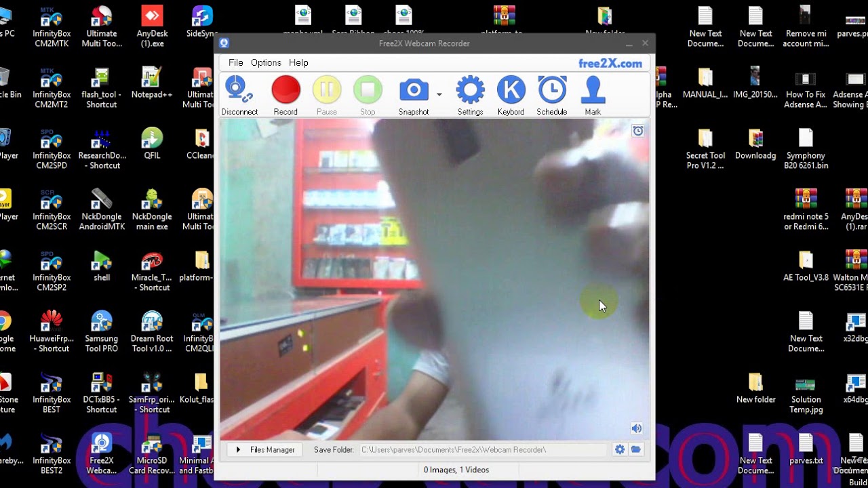Select the AnyDesk (1).exe desktop icon

(152, 27)
